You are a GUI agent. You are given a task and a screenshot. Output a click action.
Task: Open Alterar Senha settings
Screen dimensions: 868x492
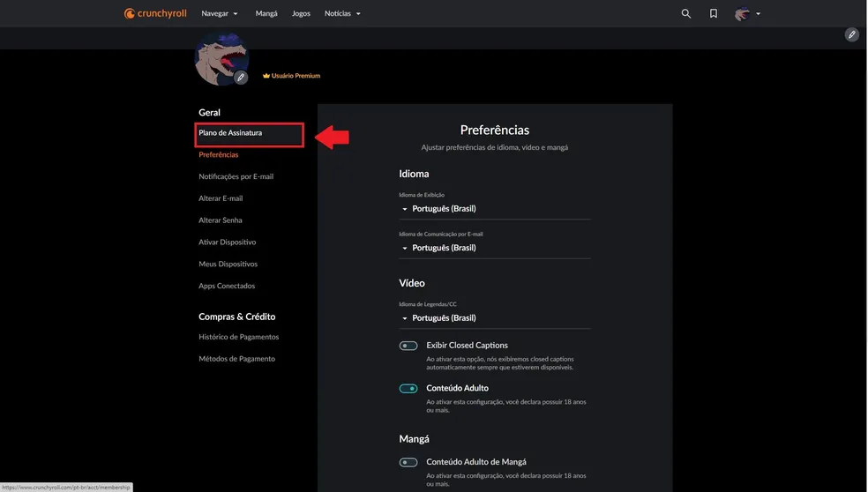221,220
